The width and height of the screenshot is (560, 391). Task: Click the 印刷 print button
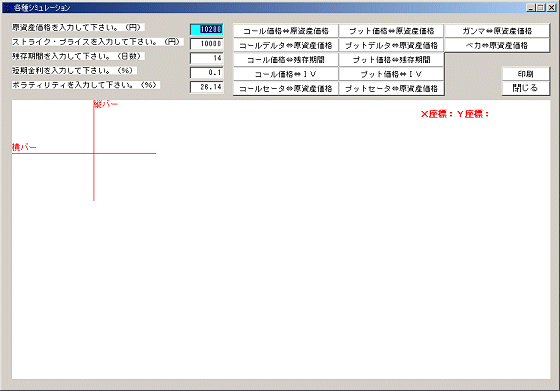coord(526,74)
